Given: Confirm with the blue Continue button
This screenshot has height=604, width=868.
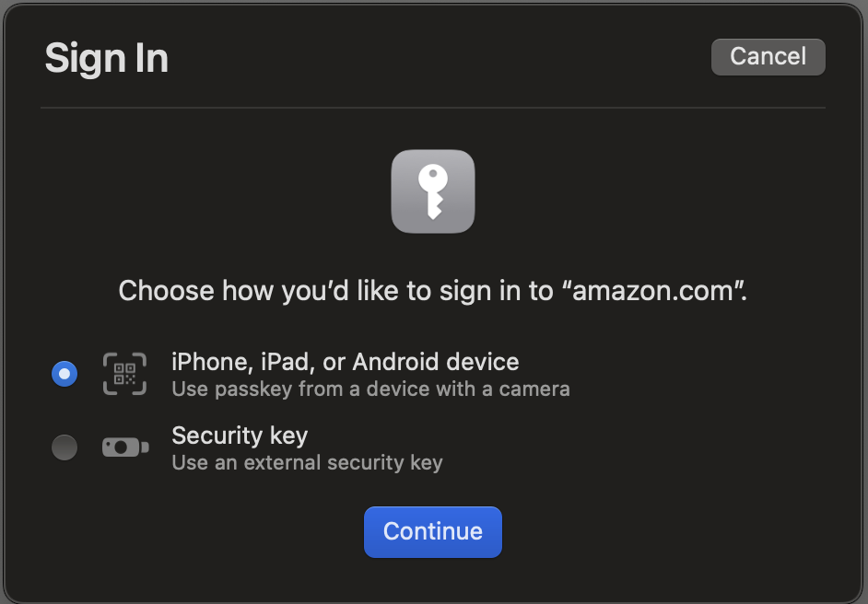Looking at the screenshot, I should [x=433, y=531].
